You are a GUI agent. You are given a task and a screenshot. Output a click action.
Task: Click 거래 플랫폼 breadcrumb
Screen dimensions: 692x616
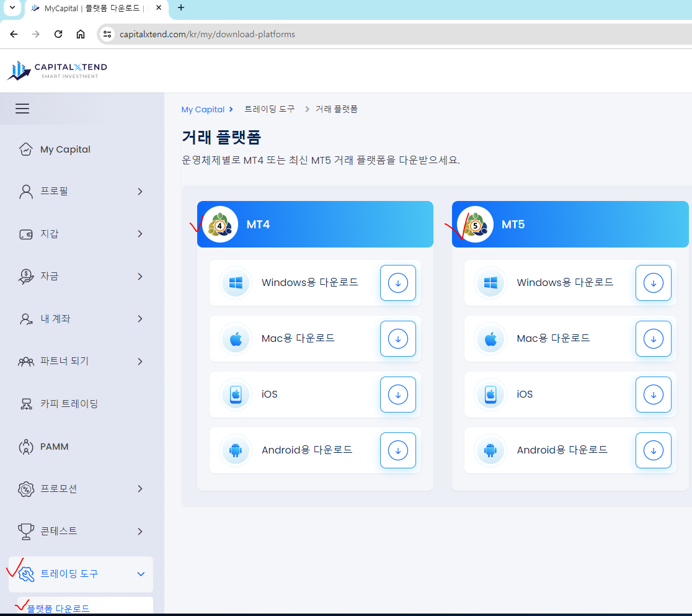tap(336, 109)
